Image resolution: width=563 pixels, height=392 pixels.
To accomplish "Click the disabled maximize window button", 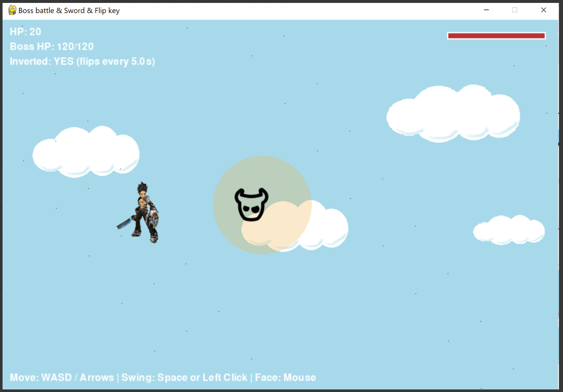I will point(515,10).
